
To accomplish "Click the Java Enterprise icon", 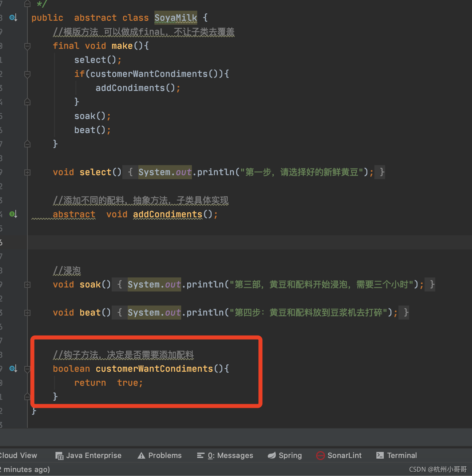I will click(x=59, y=456).
